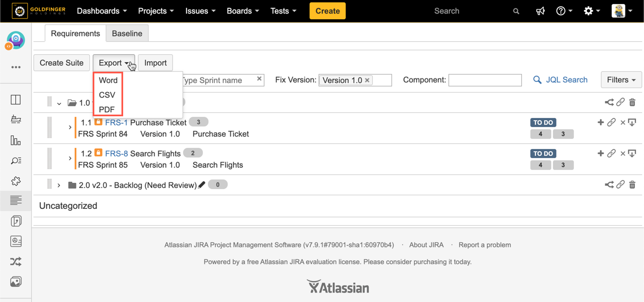644x302 pixels.
Task: Click the Create Suite button
Action: [62, 63]
